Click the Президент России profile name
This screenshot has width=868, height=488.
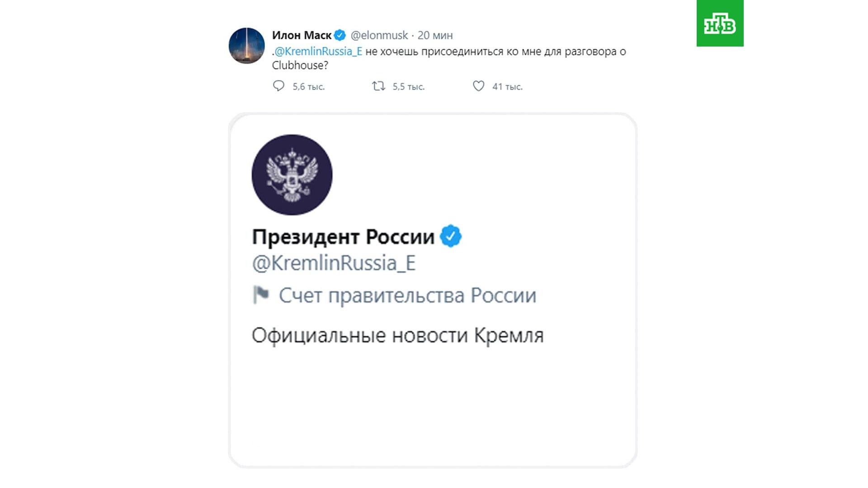(x=343, y=237)
